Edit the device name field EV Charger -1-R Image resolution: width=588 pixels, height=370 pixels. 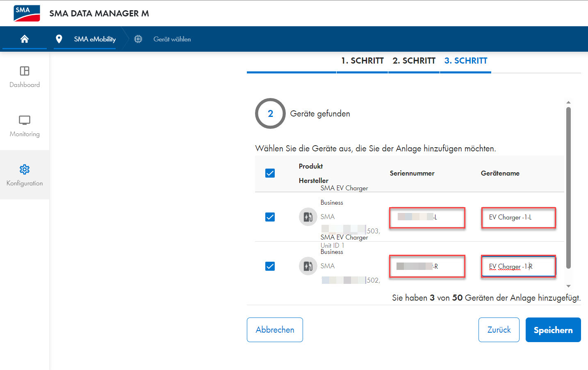[518, 266]
